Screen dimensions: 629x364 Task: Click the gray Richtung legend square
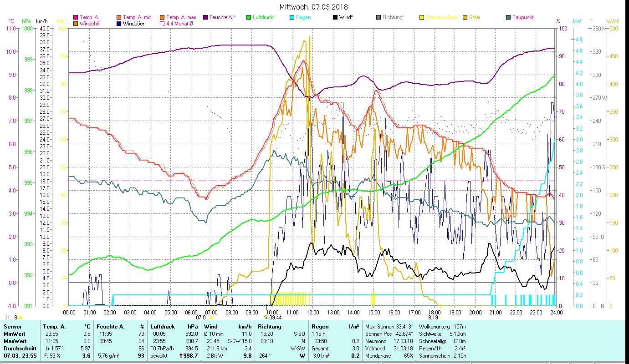(378, 17)
